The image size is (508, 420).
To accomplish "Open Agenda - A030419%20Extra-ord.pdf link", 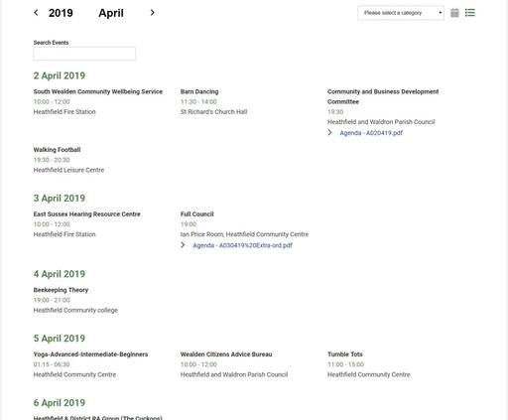I will pyautogui.click(x=242, y=245).
